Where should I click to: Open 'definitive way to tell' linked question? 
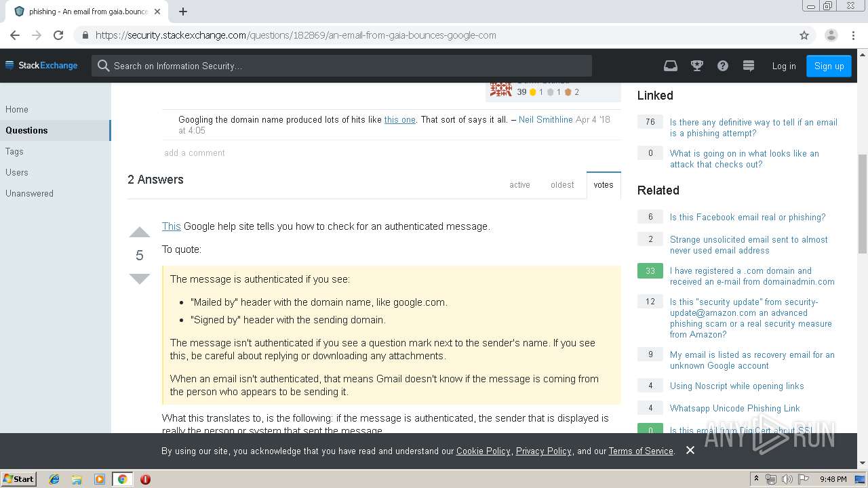[753, 127]
